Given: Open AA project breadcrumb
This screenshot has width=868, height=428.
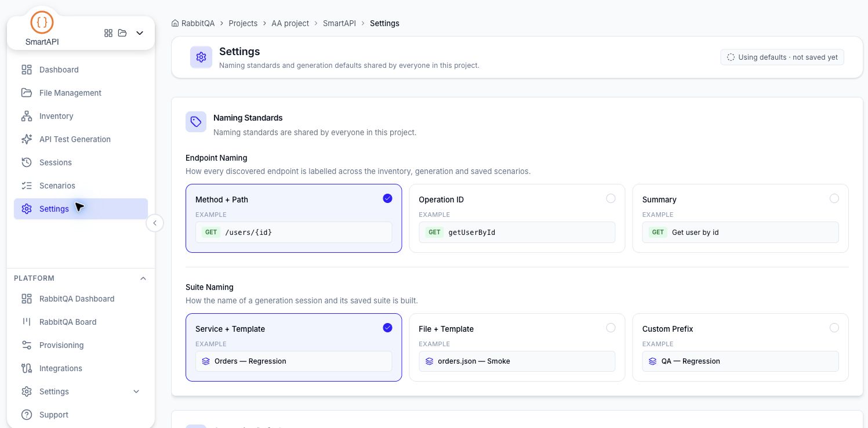Looking at the screenshot, I should [x=290, y=23].
